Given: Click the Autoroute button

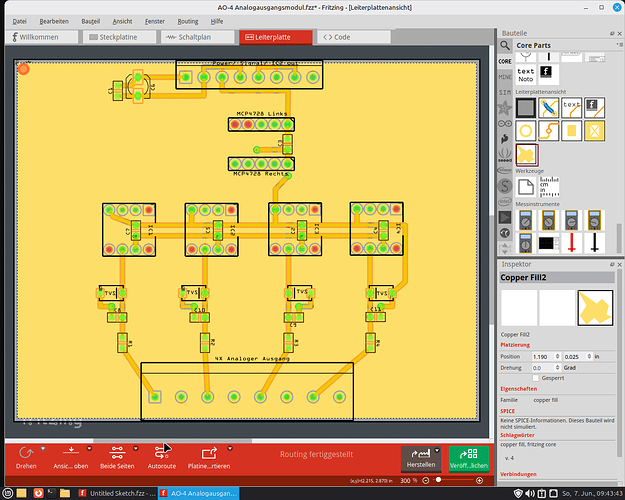Looking at the screenshot, I should 161,457.
